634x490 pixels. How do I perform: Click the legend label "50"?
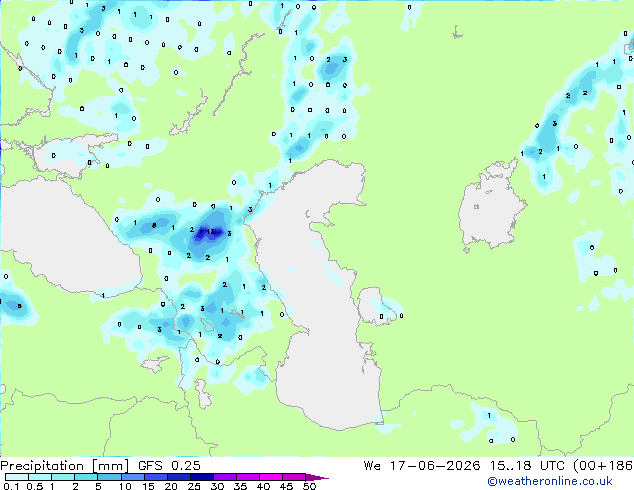point(309,486)
